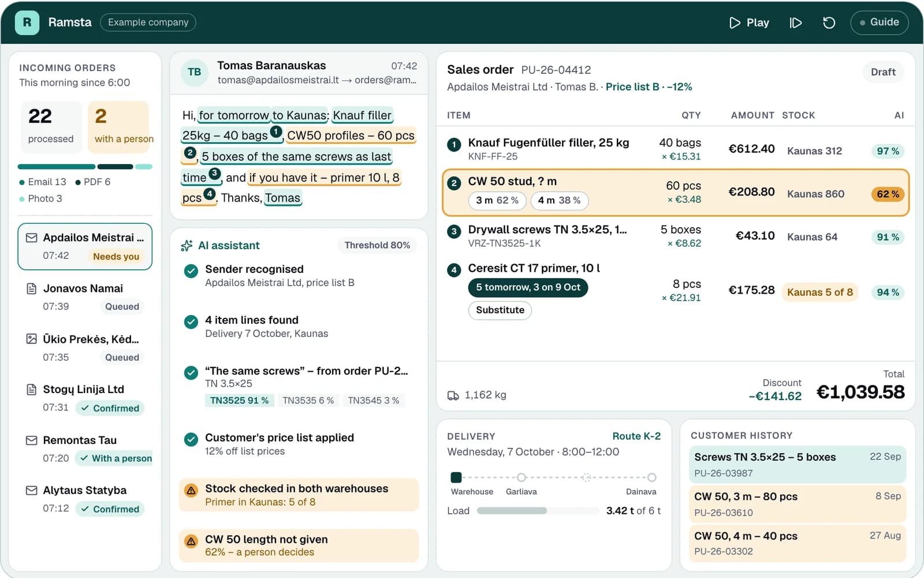The image size is (924, 578).
Task: Click the mail icon beside Remontas Tau
Action: [x=32, y=440]
